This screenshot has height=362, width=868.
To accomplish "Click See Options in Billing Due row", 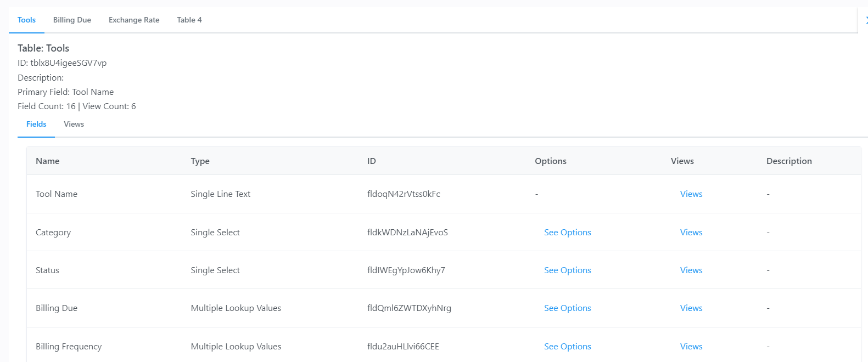I will (567, 308).
